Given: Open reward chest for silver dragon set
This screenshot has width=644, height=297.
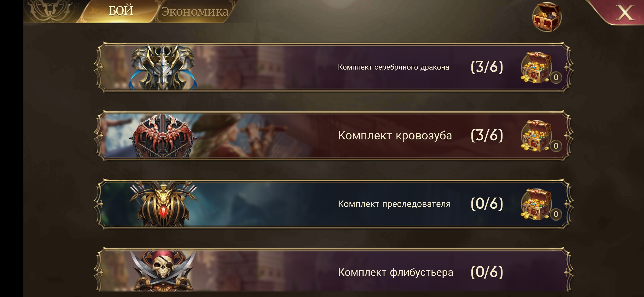Looking at the screenshot, I should [x=537, y=68].
